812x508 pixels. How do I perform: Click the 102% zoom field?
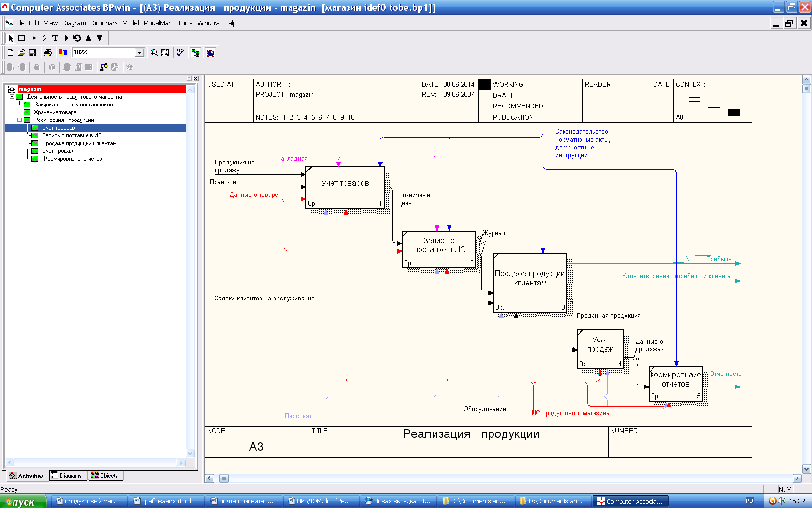coord(104,52)
